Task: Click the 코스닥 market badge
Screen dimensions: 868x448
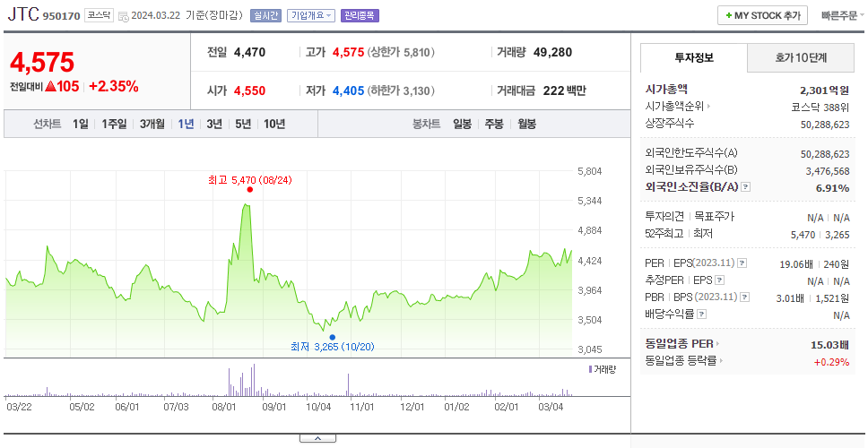Action: [x=100, y=15]
